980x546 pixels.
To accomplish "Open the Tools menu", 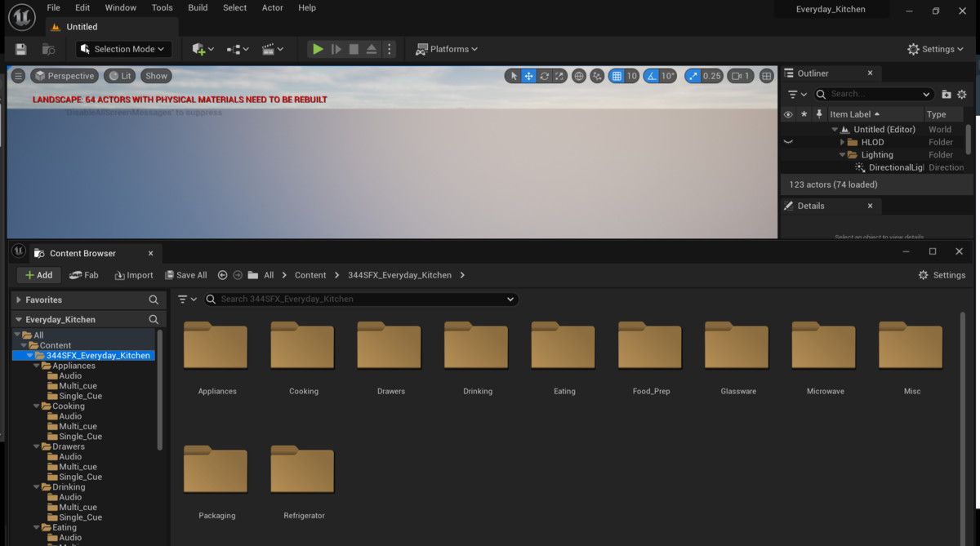I will pos(163,7).
